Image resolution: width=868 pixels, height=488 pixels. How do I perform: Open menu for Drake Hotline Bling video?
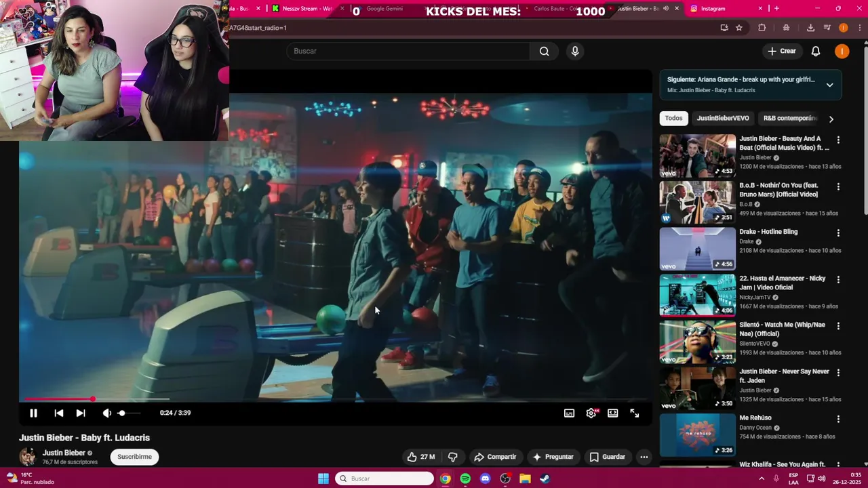point(838,232)
